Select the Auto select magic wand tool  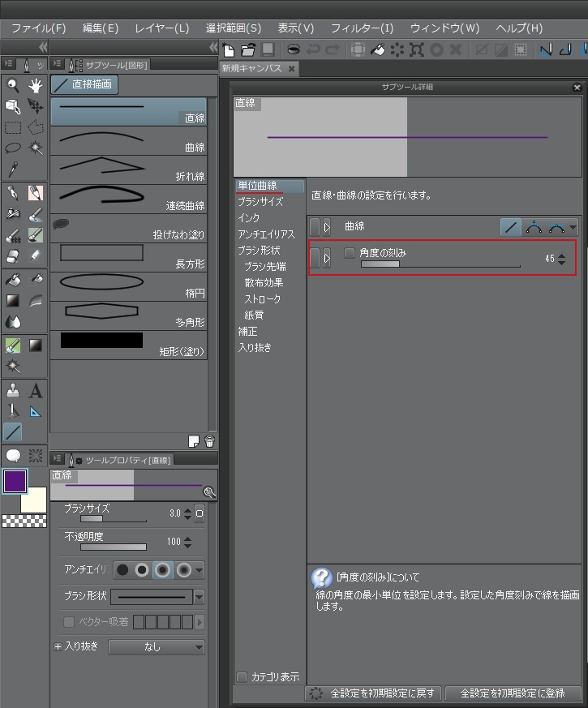click(35, 148)
